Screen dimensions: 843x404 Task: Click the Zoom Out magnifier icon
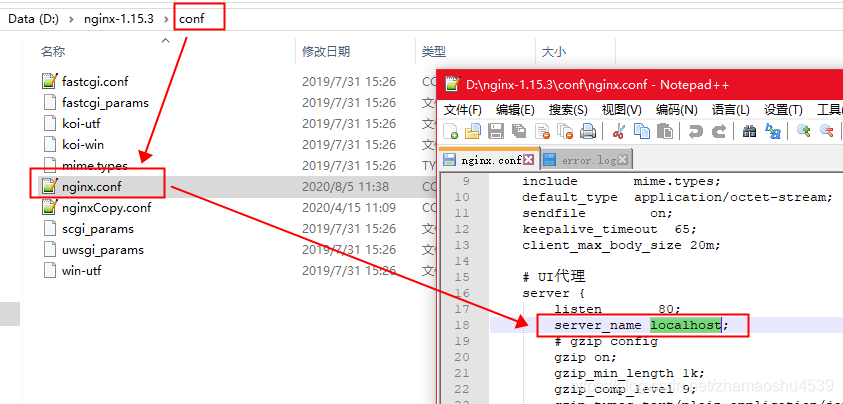tap(826, 131)
